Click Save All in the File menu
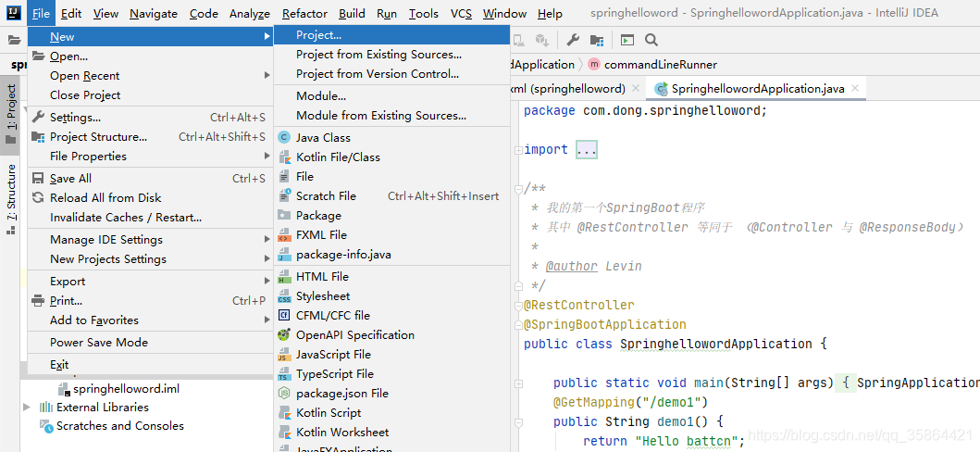The height and width of the screenshot is (452, 980). coord(151,178)
